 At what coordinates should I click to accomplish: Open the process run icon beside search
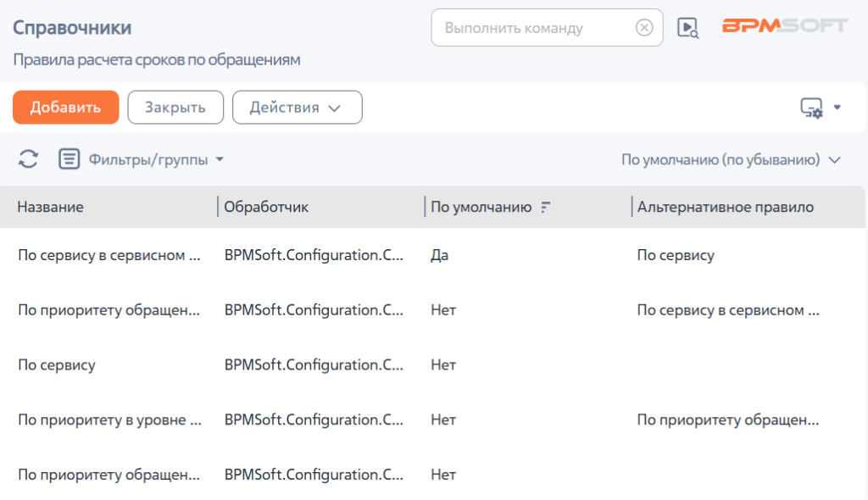coord(688,28)
